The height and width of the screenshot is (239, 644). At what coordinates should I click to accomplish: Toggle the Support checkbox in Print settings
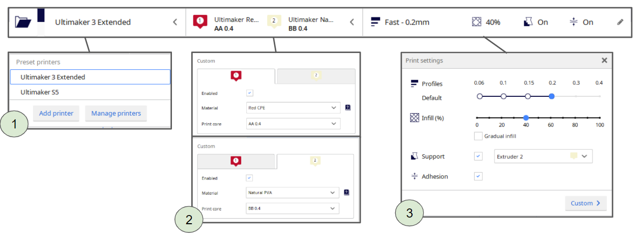coord(478,156)
